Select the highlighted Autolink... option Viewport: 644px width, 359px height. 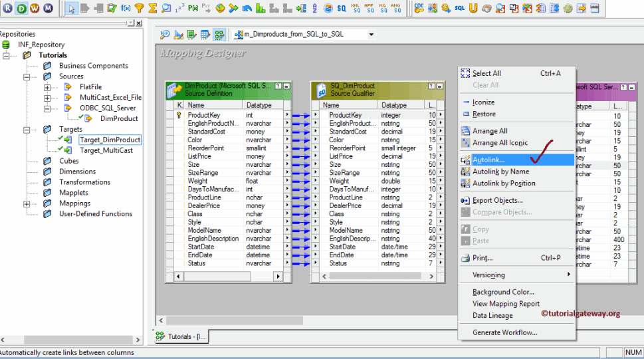pyautogui.click(x=516, y=160)
